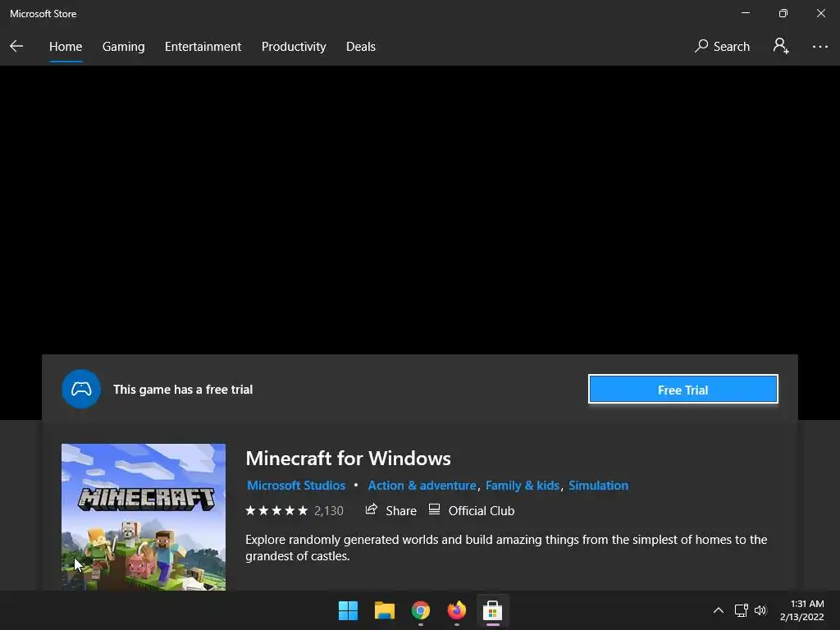Minimize the Microsoft Store window
The width and height of the screenshot is (840, 630).
tap(745, 13)
